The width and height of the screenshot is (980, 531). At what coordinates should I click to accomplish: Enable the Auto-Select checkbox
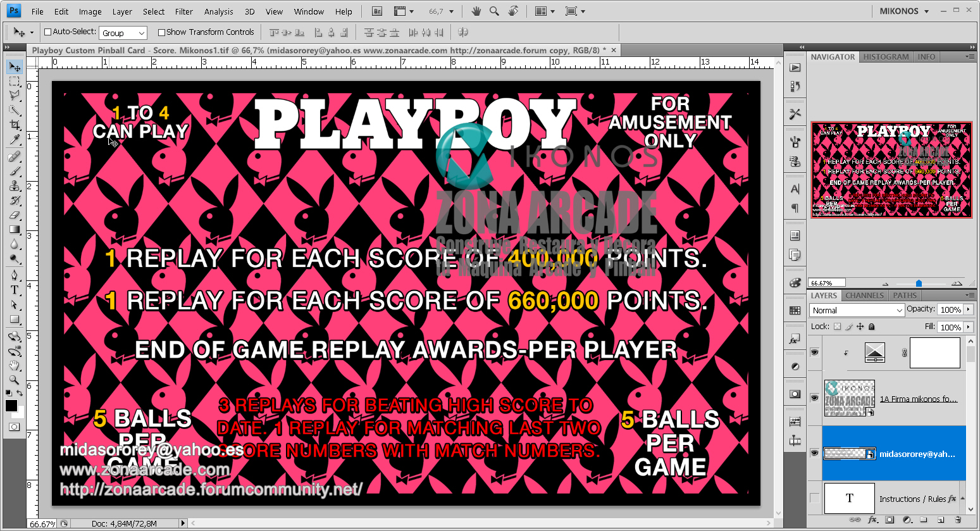tap(47, 32)
